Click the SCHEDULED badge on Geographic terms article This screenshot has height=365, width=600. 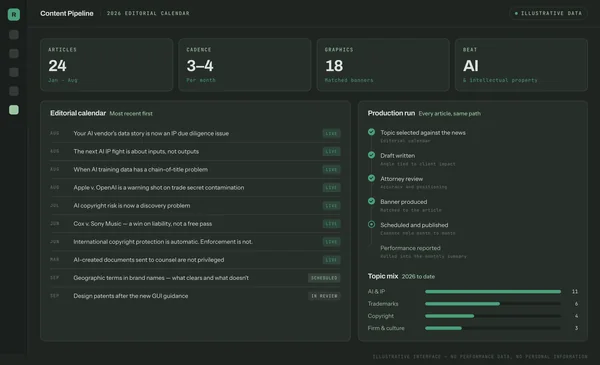click(x=324, y=278)
